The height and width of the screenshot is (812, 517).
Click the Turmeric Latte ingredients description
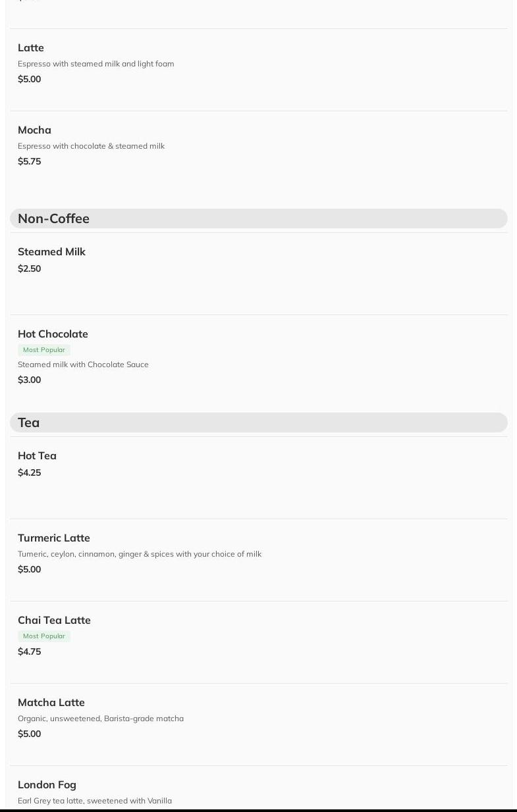pyautogui.click(x=140, y=554)
